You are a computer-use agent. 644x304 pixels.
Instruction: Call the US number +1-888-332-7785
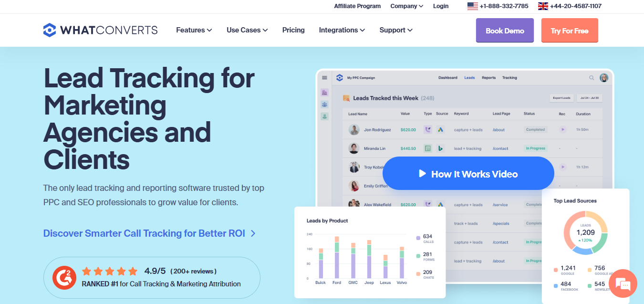[x=498, y=6]
